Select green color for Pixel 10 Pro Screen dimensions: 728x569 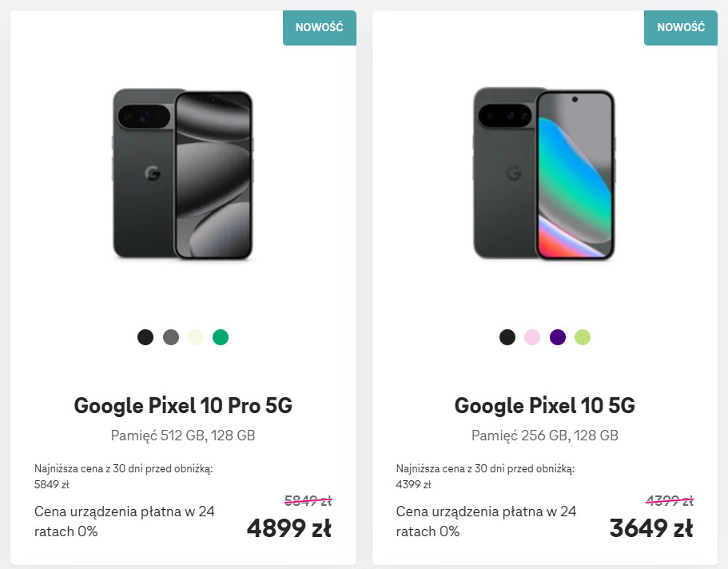221,337
